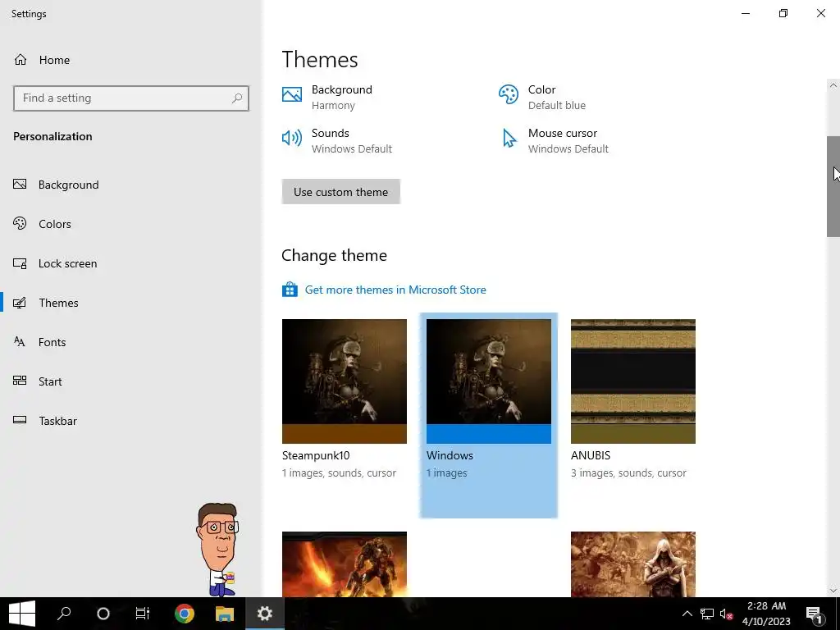This screenshot has height=630, width=840.
Task: Click Use custom theme button
Action: coord(340,192)
